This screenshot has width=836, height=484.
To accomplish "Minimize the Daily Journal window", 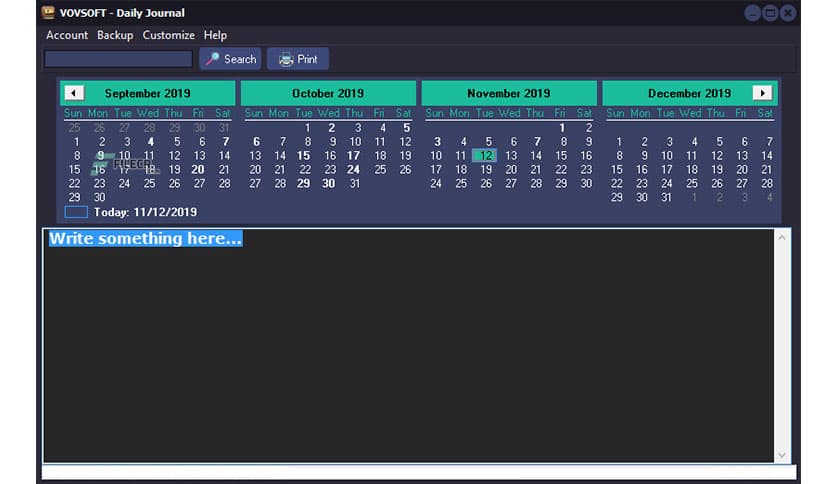I will (x=752, y=13).
